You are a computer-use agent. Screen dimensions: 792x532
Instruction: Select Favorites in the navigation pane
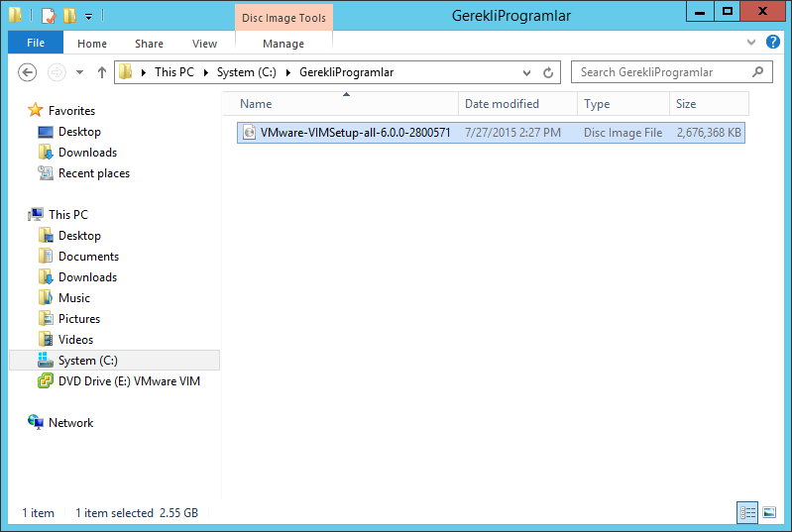tap(71, 111)
